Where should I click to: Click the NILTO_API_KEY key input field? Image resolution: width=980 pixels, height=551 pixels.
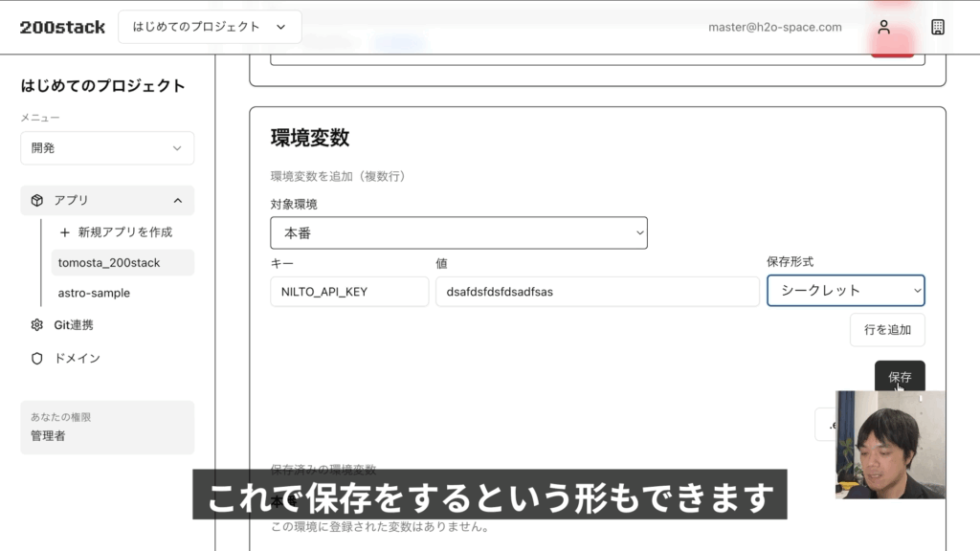pyautogui.click(x=349, y=292)
